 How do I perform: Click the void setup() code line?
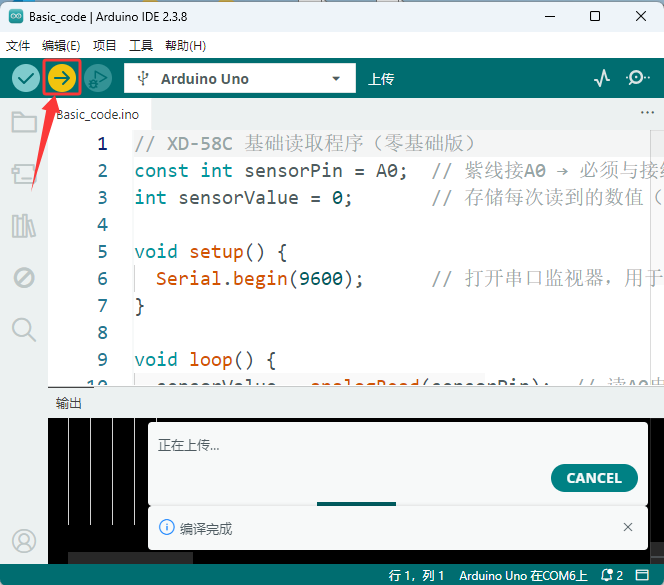(x=211, y=252)
